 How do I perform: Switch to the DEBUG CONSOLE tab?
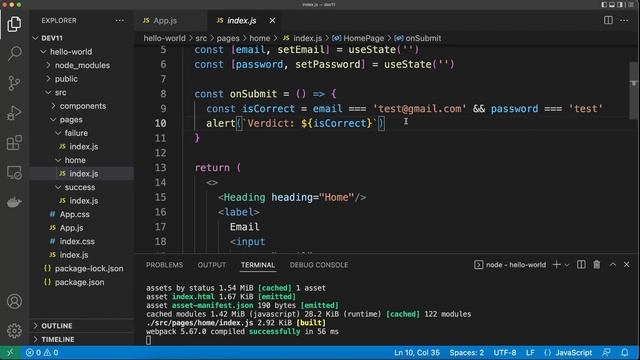click(319, 265)
